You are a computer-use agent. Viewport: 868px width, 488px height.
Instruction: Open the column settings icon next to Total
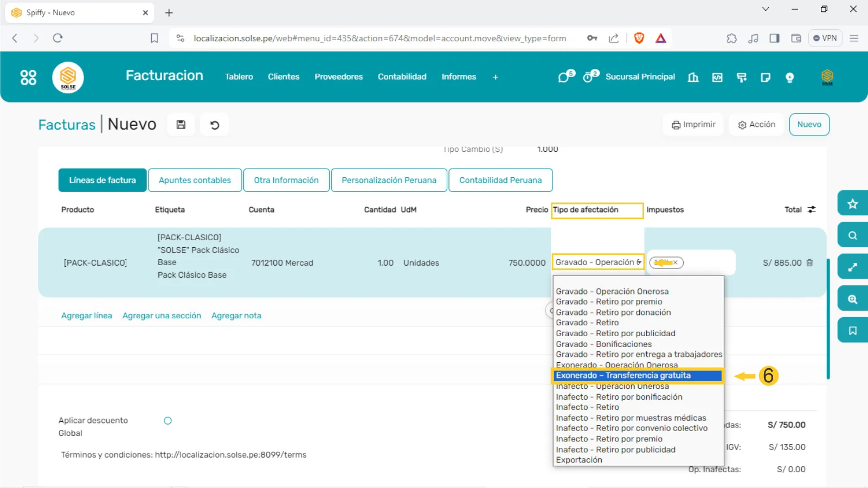[x=812, y=210]
